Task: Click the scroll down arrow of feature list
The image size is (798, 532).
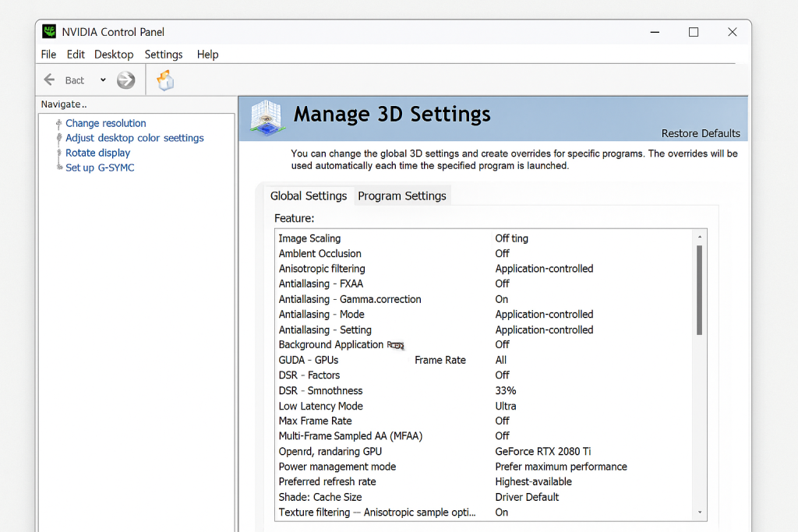Action: coord(700,513)
